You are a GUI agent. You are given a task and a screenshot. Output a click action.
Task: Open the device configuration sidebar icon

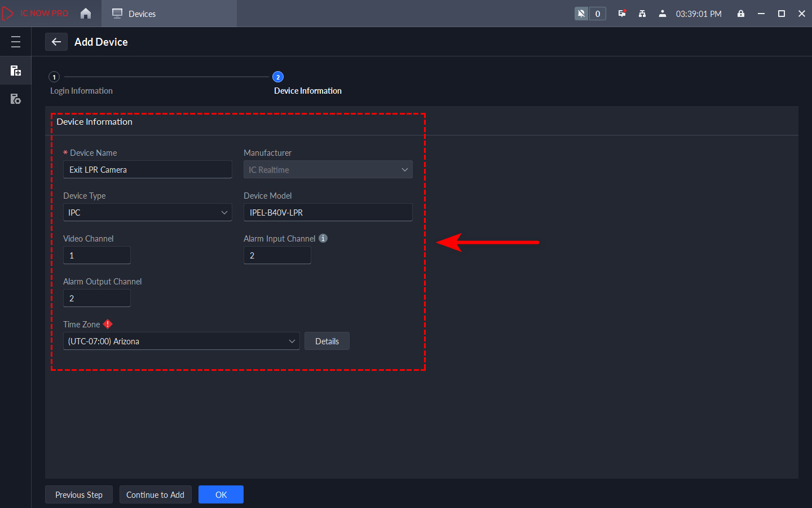pyautogui.click(x=16, y=99)
